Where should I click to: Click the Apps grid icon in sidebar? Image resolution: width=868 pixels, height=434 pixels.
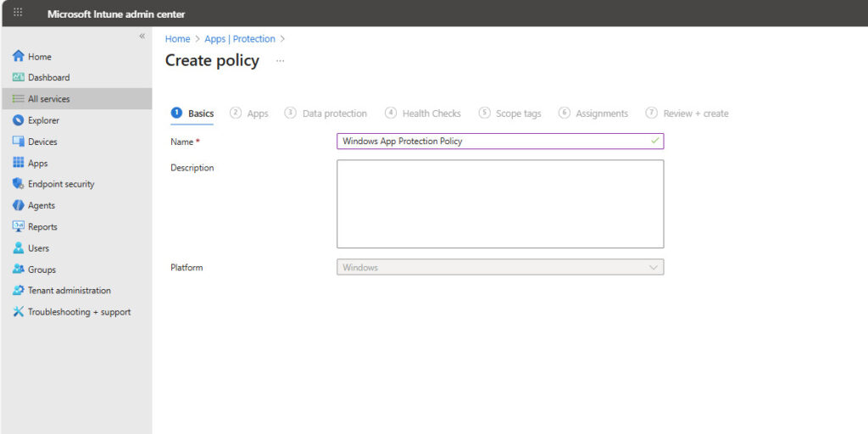(x=19, y=163)
